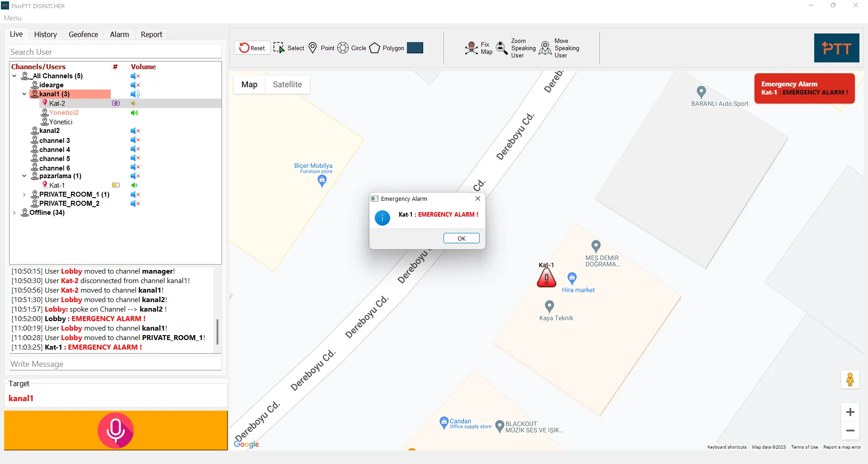868x464 pixels.
Task: Enable Zoom Speaking User tool
Action: (502, 48)
